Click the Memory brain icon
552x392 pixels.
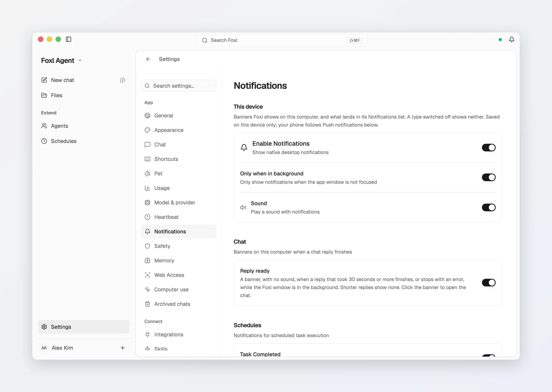(147, 260)
